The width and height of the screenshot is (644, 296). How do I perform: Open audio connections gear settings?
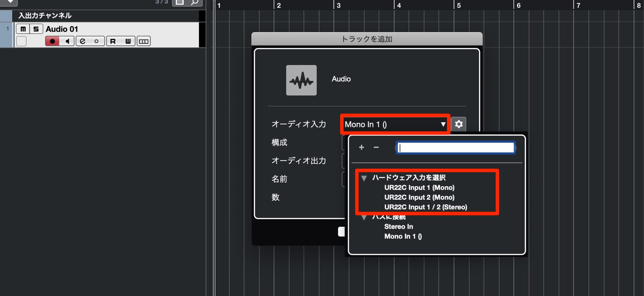[x=459, y=124]
